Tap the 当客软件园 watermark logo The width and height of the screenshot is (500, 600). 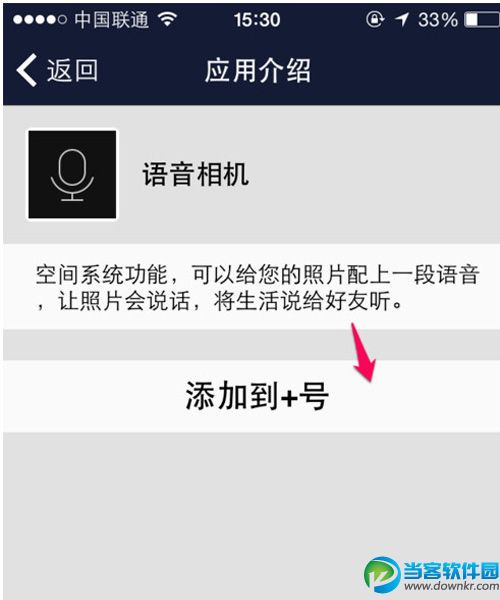[x=381, y=574]
